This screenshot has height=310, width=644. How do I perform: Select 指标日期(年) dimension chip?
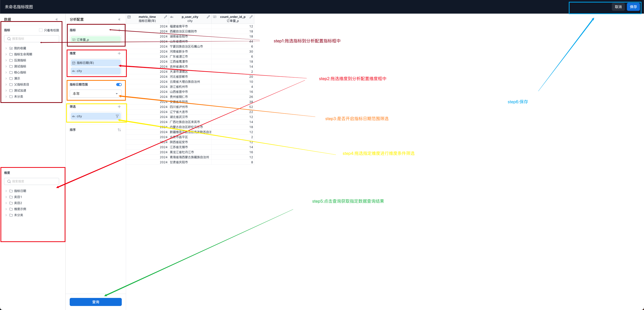coord(96,63)
